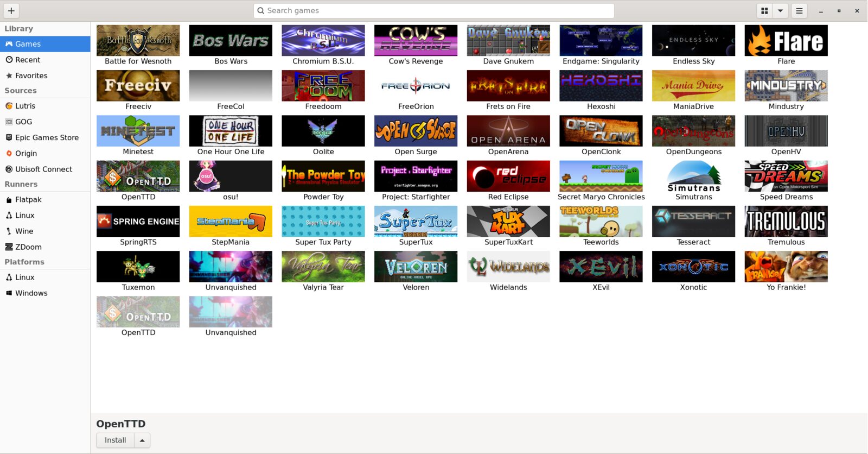Filter by Flatpak runner

(45, 199)
